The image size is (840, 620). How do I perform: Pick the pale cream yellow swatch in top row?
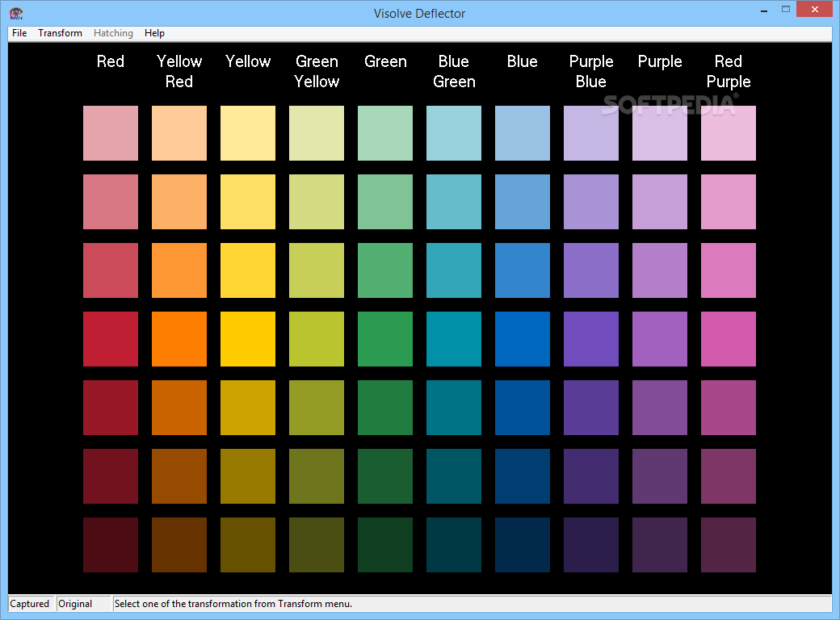coord(248,132)
